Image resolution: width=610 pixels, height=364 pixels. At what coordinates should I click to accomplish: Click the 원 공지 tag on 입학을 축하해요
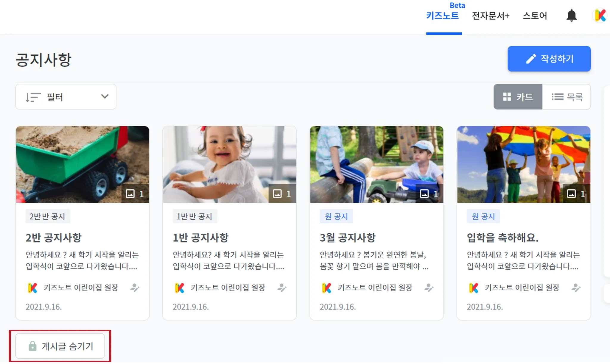tap(483, 216)
